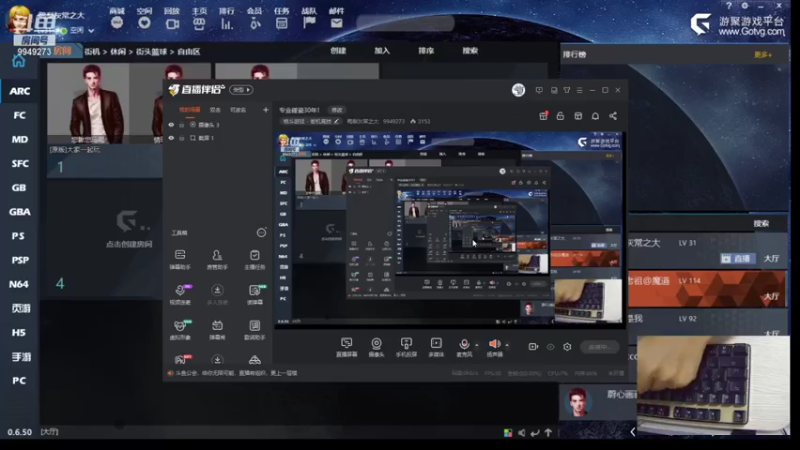The width and height of the screenshot is (800, 450).
Task: Switch to the first orange scene tab
Action: [189, 110]
